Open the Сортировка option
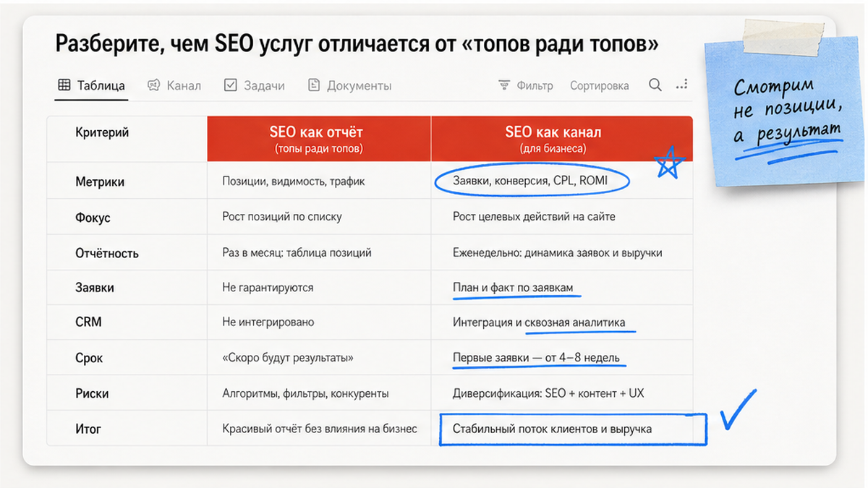The image size is (868, 488). pyautogui.click(x=599, y=85)
